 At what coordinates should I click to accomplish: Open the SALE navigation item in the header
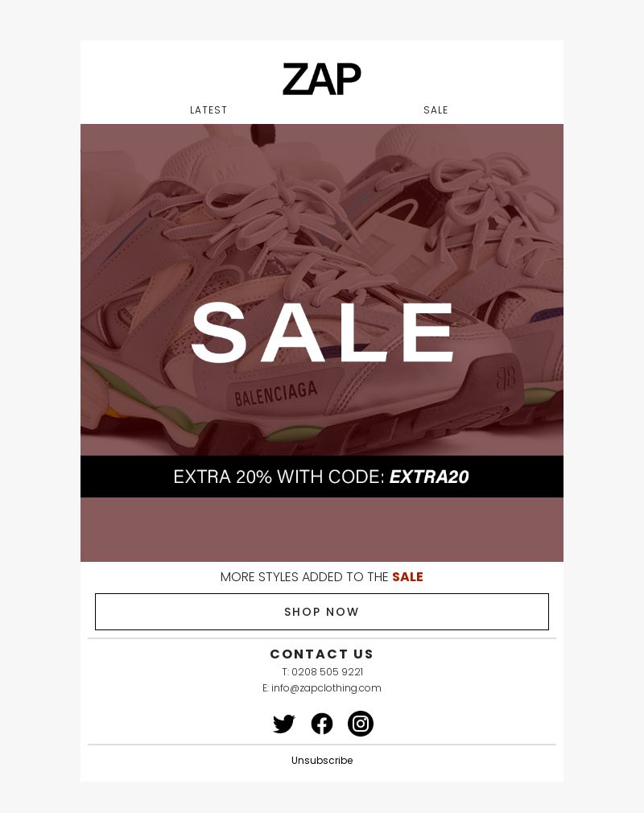pos(436,110)
